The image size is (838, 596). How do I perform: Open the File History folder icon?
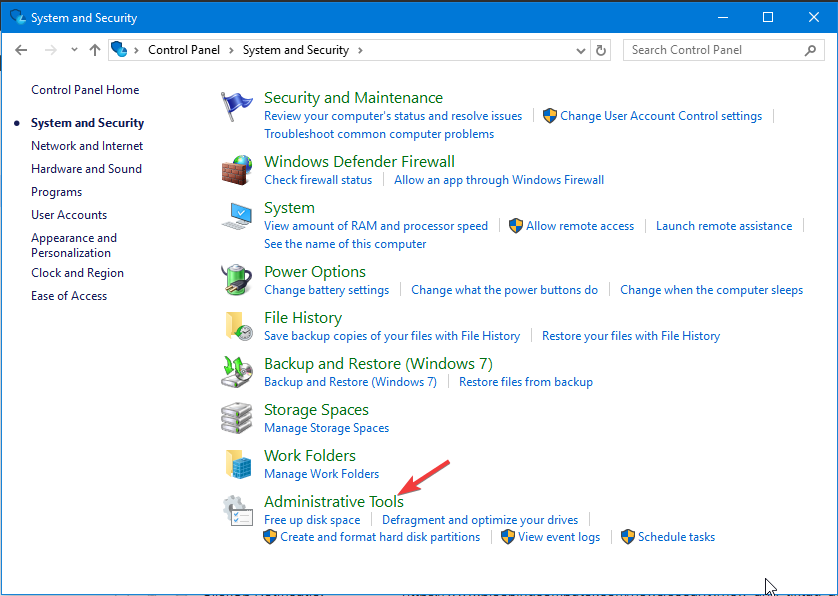point(238,326)
